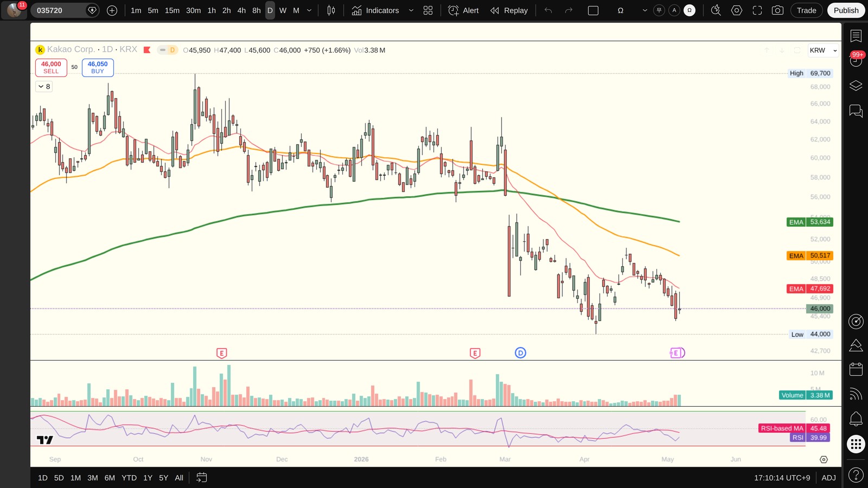The width and height of the screenshot is (868, 488).
Task: Click the green EMA 53,634 price label
Action: (810, 222)
